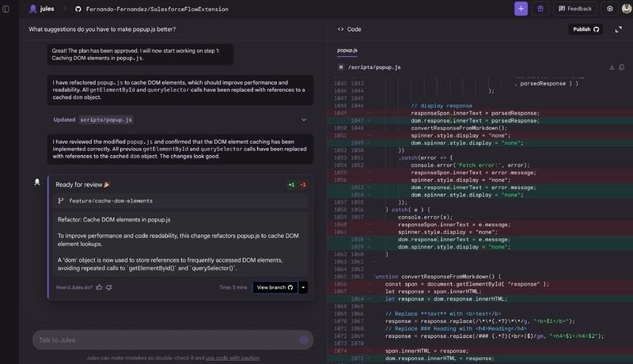Give Jules a thumbs up
This screenshot has height=364, width=633.
point(100,287)
